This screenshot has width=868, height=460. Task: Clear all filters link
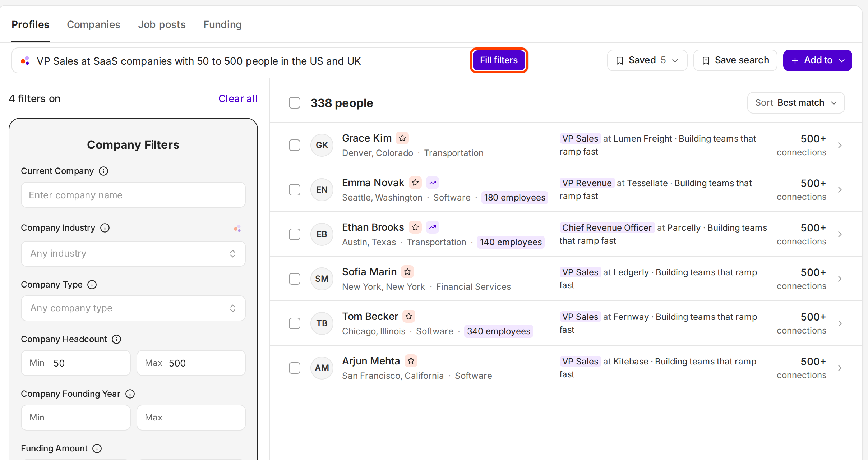[x=238, y=98]
